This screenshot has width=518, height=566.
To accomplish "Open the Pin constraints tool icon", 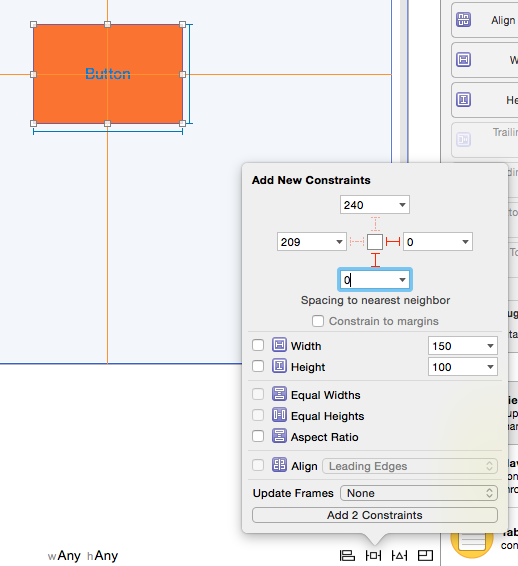I will point(373,555).
